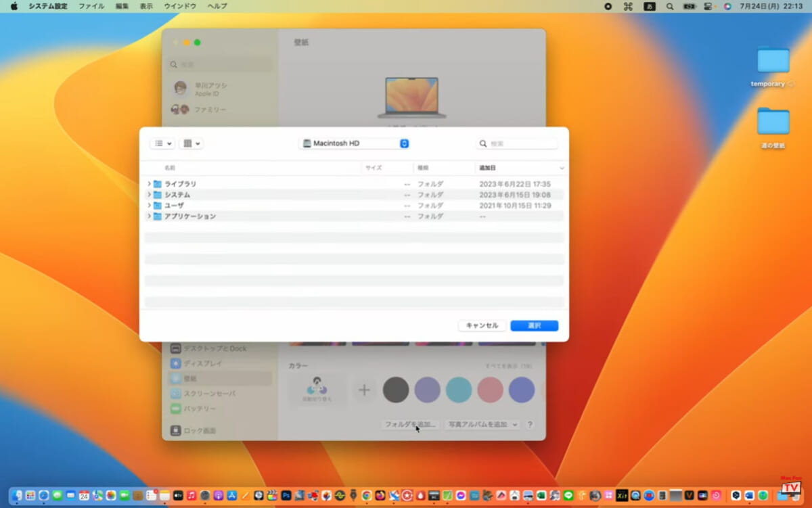Click フォルダを追加 button in settings window
Image resolution: width=812 pixels, height=508 pixels.
tap(409, 425)
